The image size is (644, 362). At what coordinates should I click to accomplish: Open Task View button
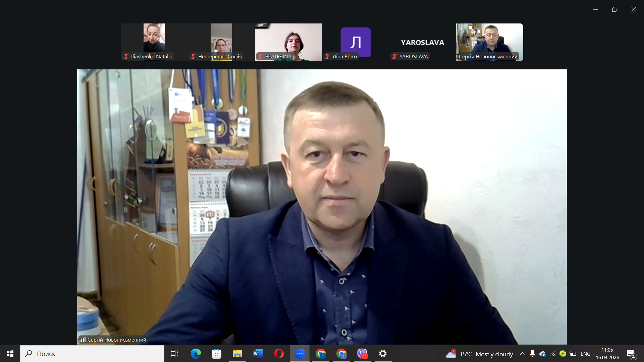click(174, 354)
